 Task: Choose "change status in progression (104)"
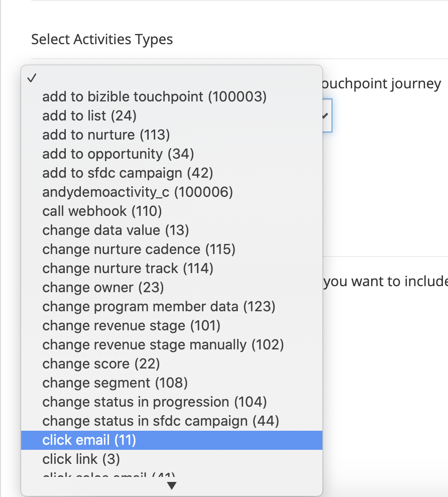coord(154,402)
